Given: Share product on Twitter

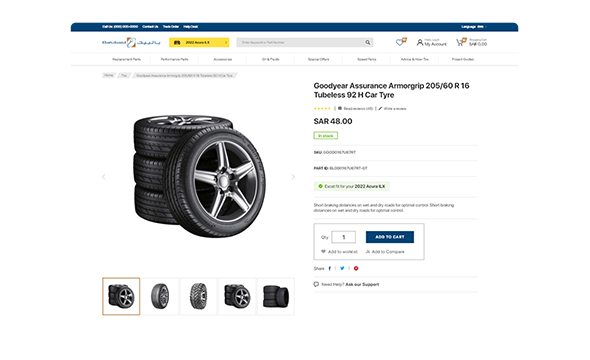Looking at the screenshot, I should point(342,268).
